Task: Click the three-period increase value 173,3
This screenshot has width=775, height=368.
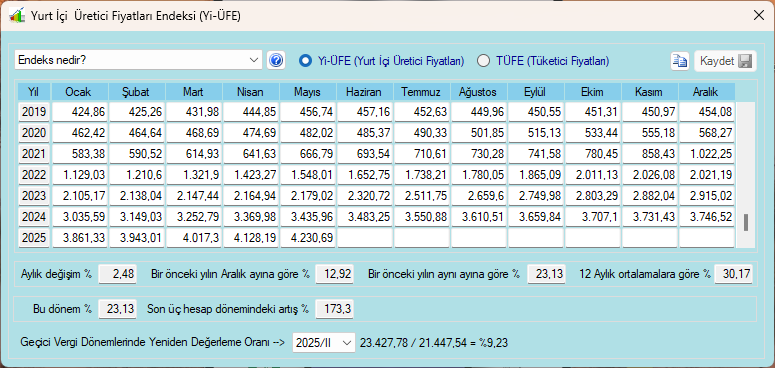Action: [335, 310]
